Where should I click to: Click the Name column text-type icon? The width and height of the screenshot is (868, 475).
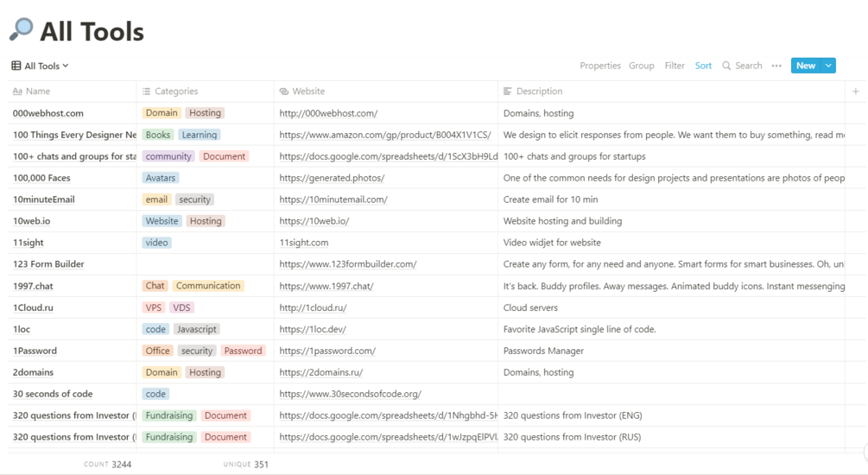click(x=17, y=92)
